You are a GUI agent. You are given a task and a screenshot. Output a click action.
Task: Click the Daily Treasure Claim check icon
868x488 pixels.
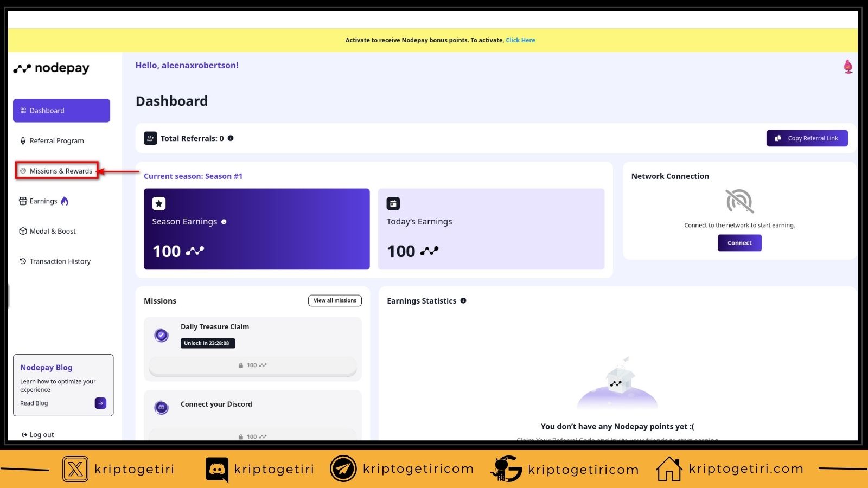[x=161, y=335]
